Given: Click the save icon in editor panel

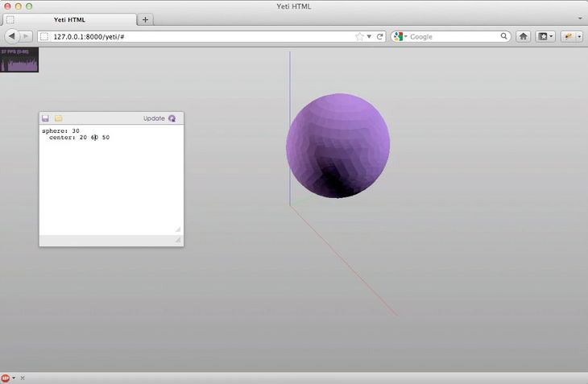Looking at the screenshot, I should [x=46, y=118].
